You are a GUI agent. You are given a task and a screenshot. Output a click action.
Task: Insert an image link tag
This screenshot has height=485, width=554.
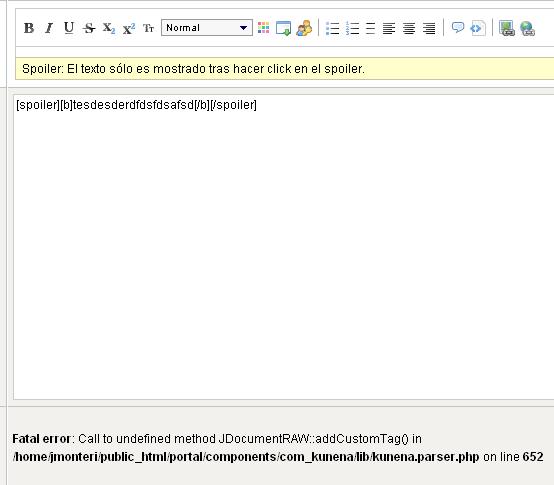(x=506, y=28)
